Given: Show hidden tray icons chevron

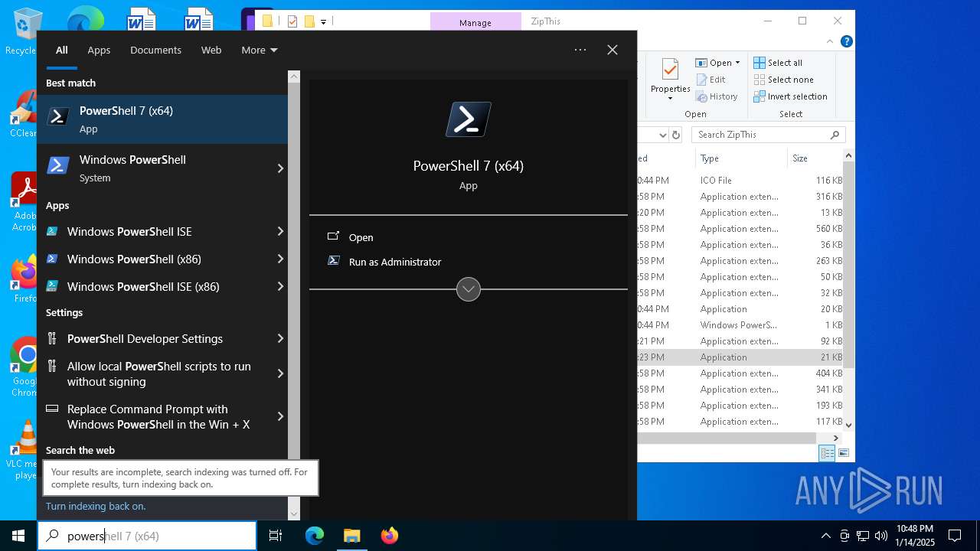Looking at the screenshot, I should 825,536.
